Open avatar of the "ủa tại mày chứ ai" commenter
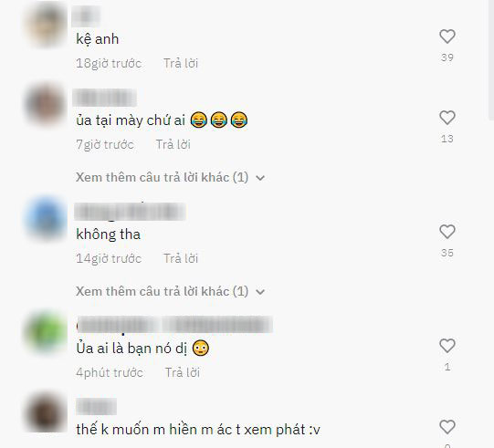 (x=46, y=104)
